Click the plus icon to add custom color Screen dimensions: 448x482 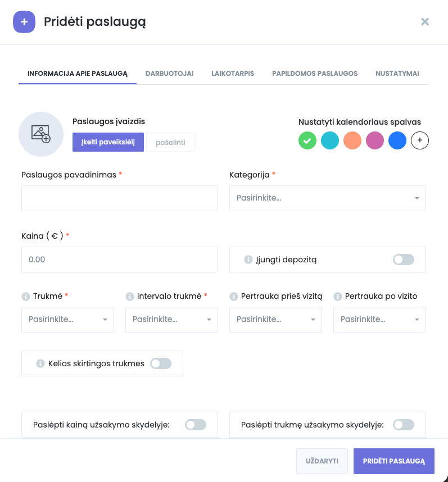pyautogui.click(x=420, y=140)
